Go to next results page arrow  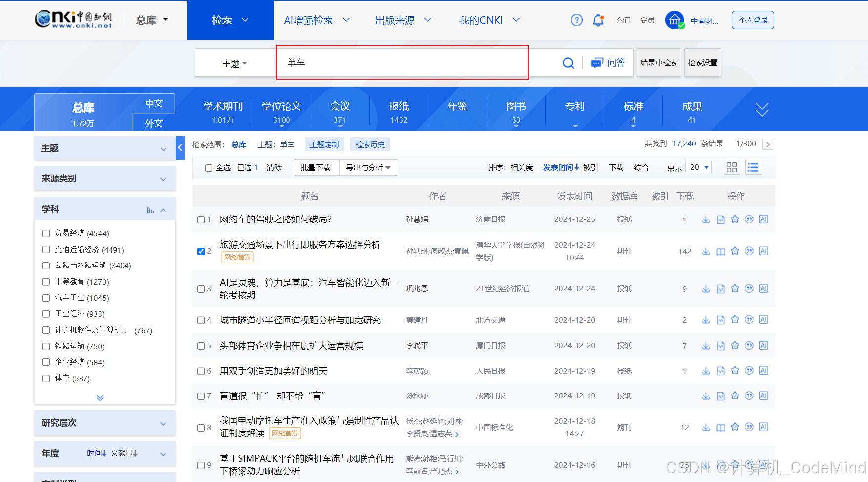pyautogui.click(x=767, y=144)
